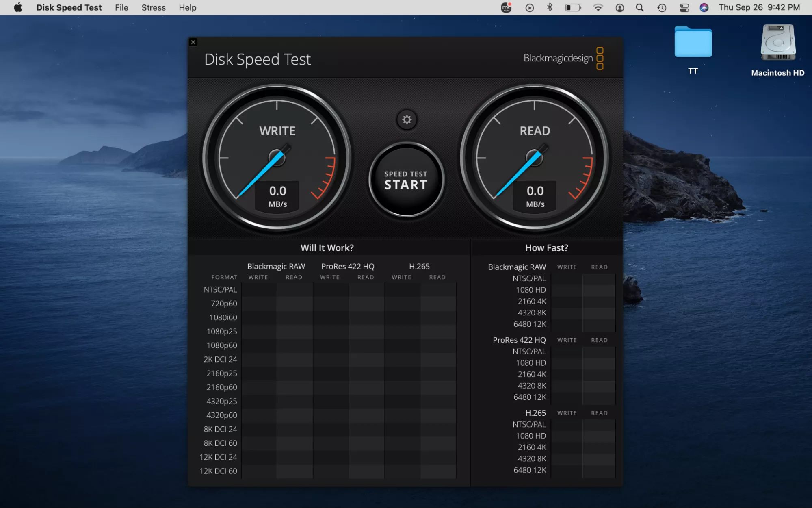Click the Time Machine icon
Screen dimensions: 812x508
[662, 8]
